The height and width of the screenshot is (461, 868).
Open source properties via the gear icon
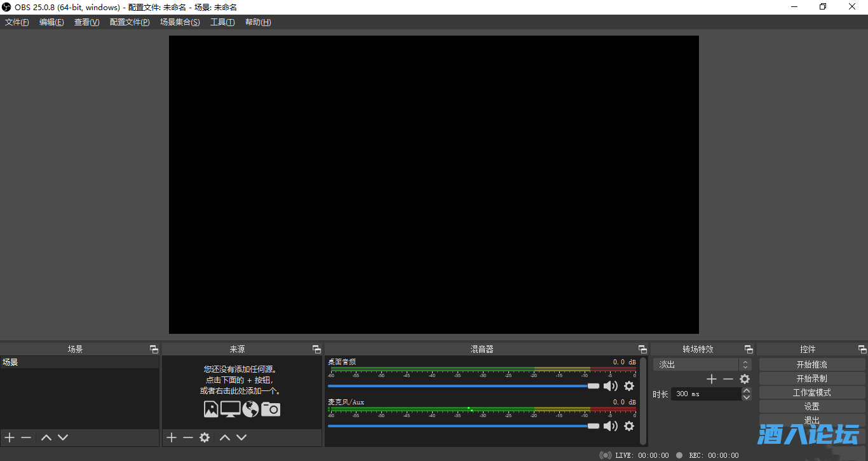[x=205, y=437]
